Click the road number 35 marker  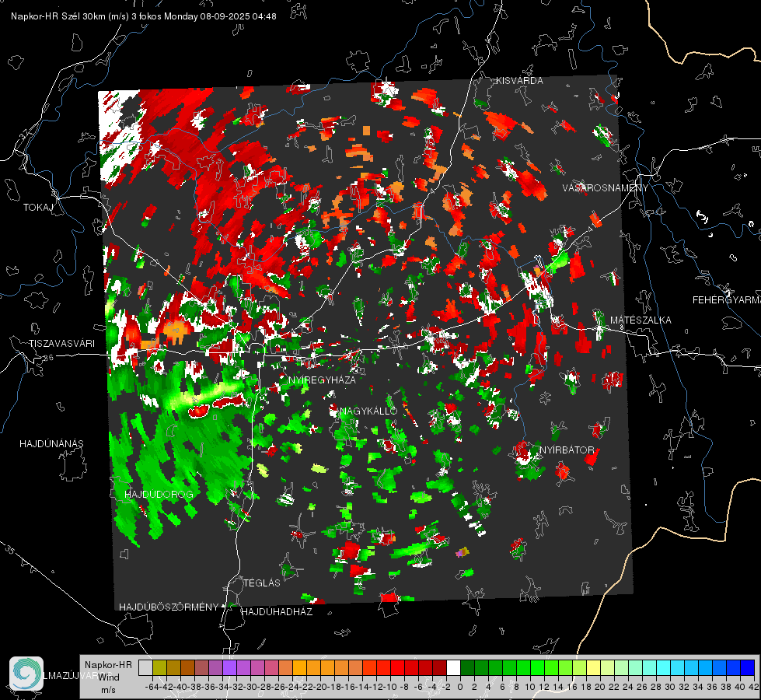tap(11, 551)
